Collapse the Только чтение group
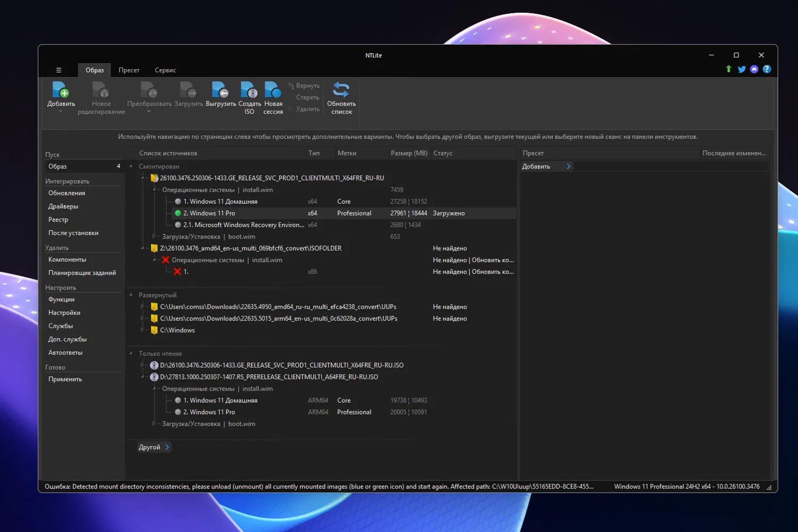 click(x=131, y=353)
